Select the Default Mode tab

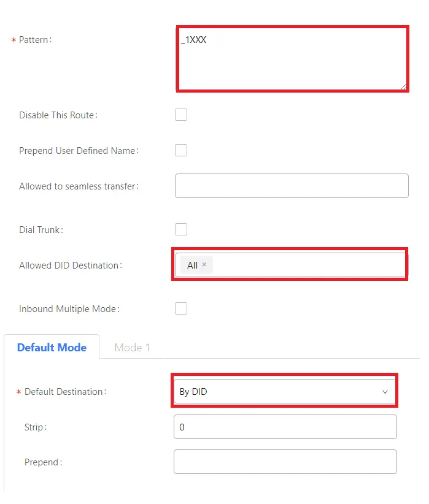click(52, 348)
